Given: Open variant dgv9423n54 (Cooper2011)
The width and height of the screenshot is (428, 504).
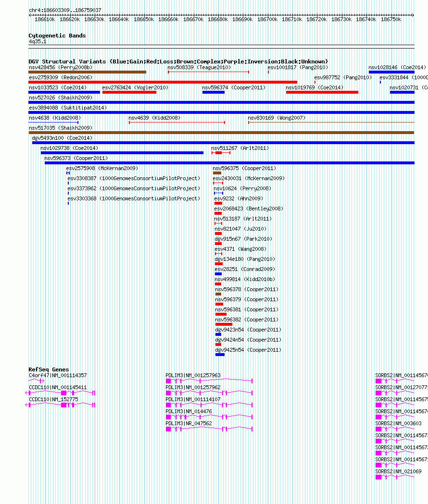Looking at the screenshot, I should pos(248,330).
